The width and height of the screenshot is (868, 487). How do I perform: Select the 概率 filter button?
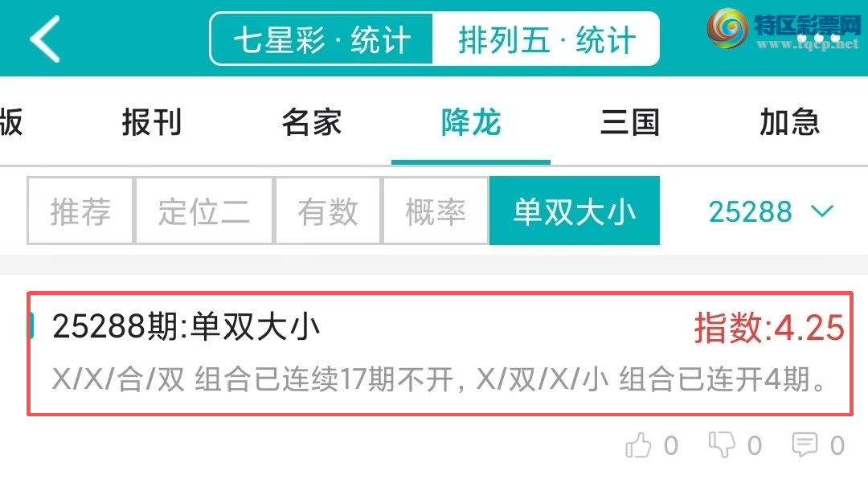(436, 211)
